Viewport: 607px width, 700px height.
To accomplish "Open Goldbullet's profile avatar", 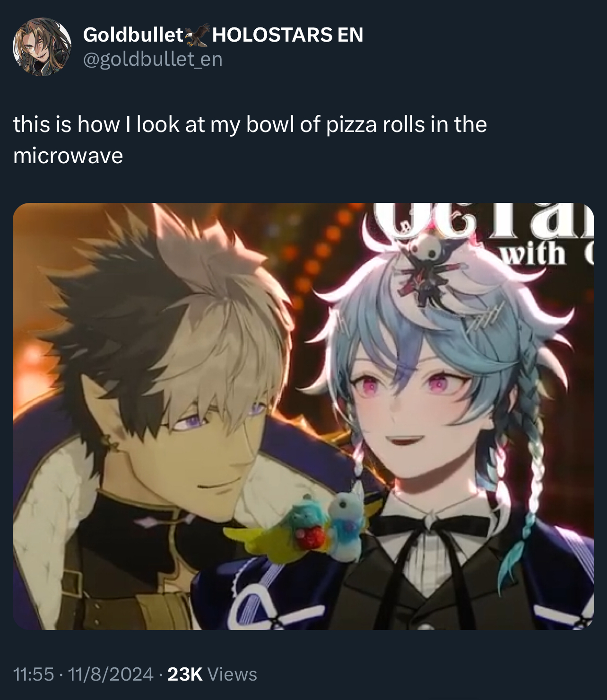I will coord(42,47).
